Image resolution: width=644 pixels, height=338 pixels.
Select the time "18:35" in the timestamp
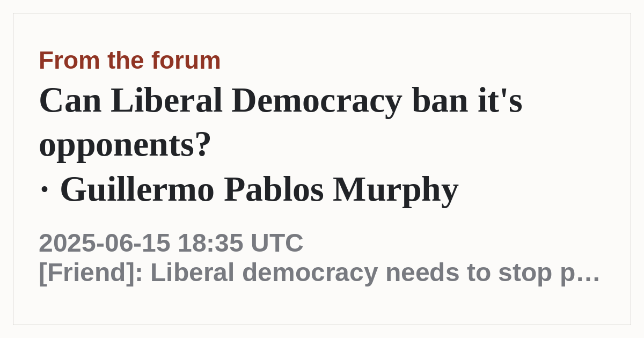click(x=210, y=243)
